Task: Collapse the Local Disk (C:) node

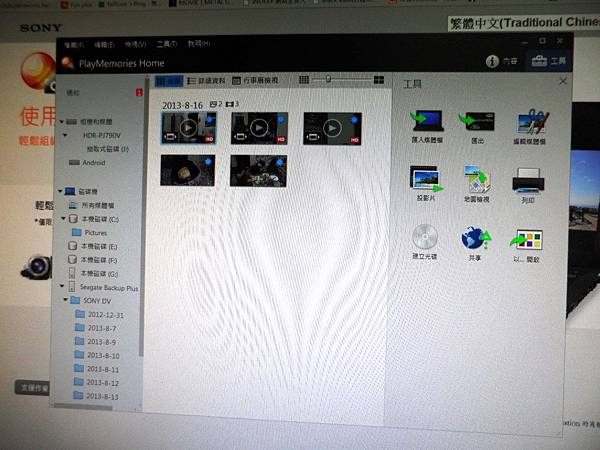Action: click(x=64, y=218)
